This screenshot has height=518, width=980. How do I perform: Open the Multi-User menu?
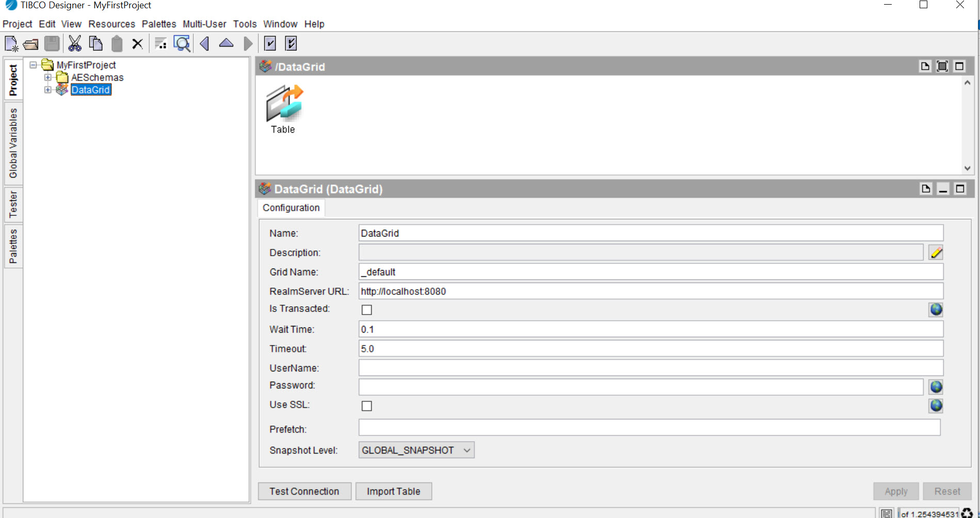[204, 24]
